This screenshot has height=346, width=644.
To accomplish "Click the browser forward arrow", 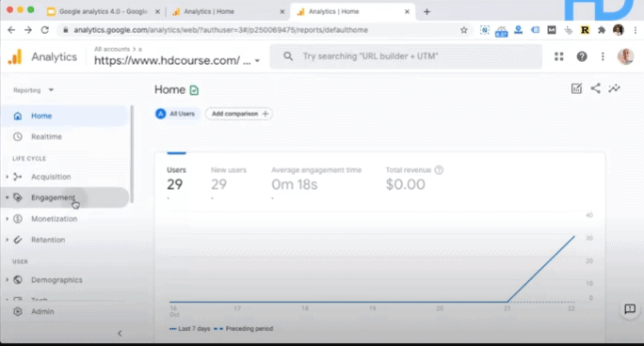I will coord(28,30).
